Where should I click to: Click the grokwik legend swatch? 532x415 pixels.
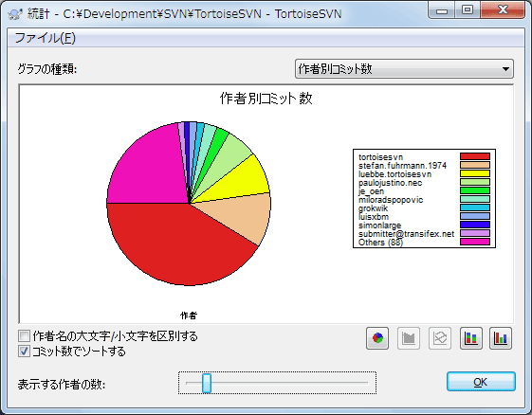[475, 207]
